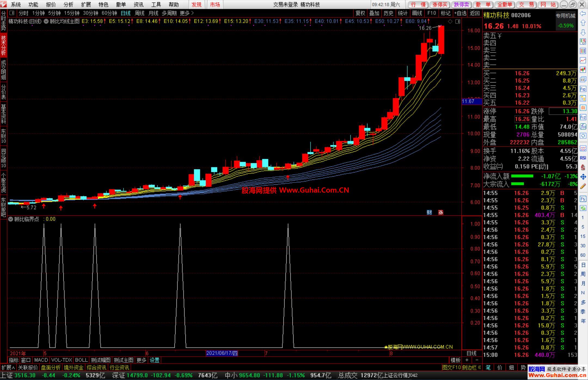Image resolution: width=588 pixels, height=380 pixels.
Task: Click the red dollar sign icon
Action: (x=583, y=167)
